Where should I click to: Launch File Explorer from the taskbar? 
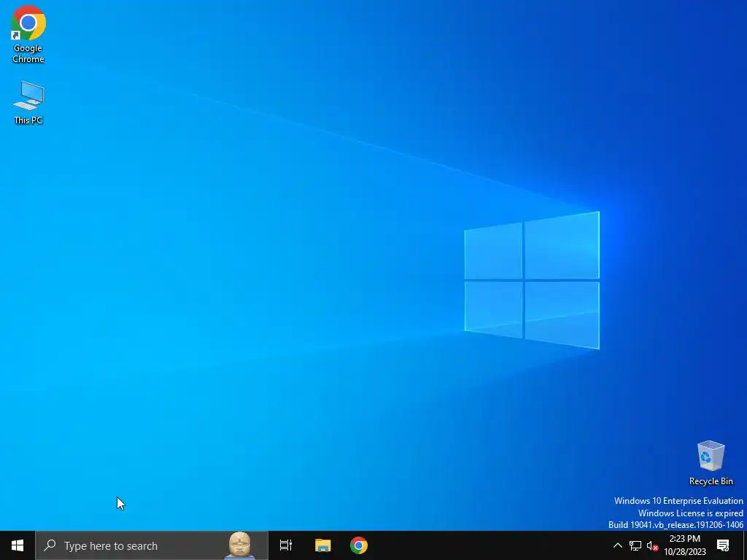point(322,545)
